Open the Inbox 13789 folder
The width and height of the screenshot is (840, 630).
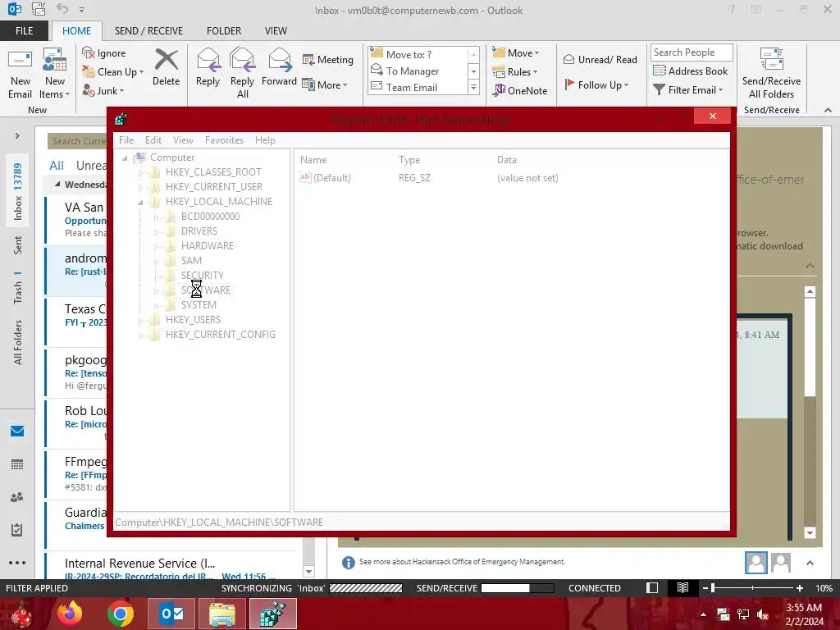click(x=18, y=192)
